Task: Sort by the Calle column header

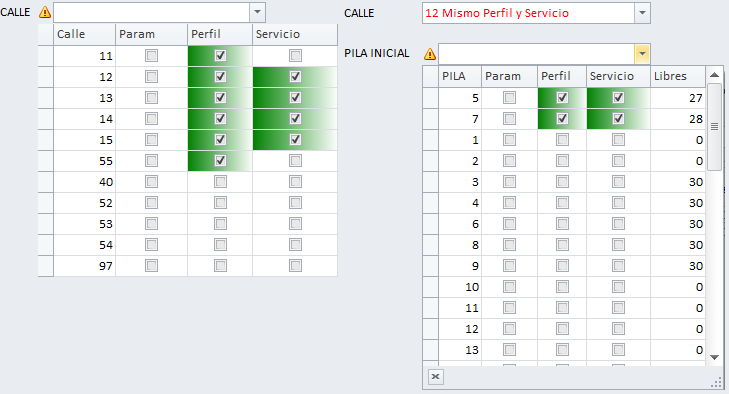Action: click(85, 34)
